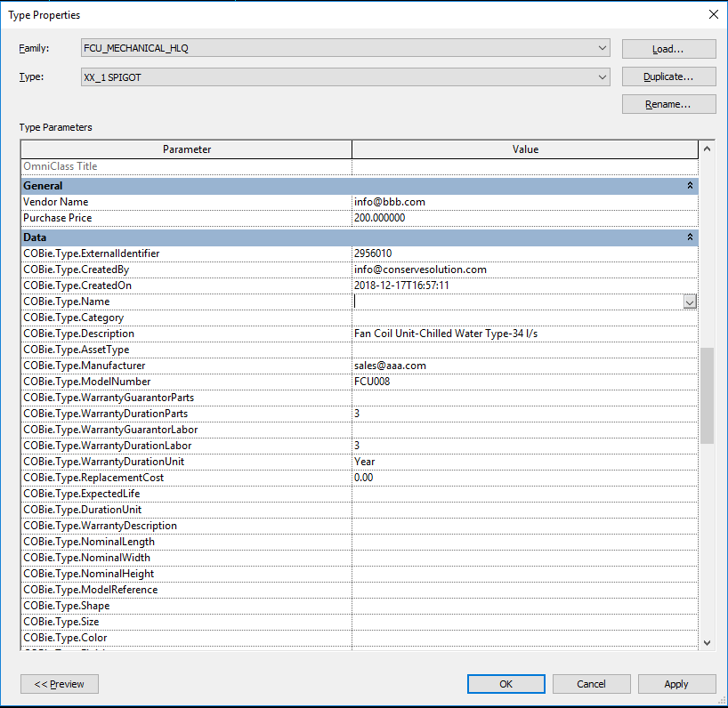Close the Type Properties dialog
This screenshot has height=708, width=728.
pyautogui.click(x=712, y=14)
